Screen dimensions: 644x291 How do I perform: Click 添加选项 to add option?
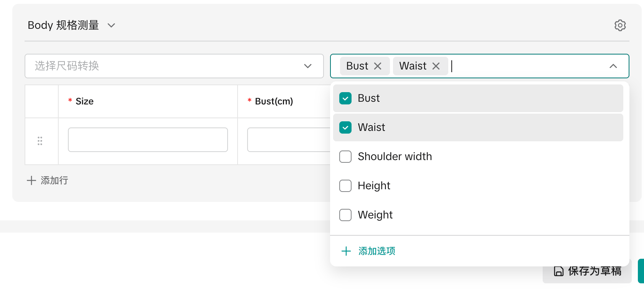(x=376, y=251)
